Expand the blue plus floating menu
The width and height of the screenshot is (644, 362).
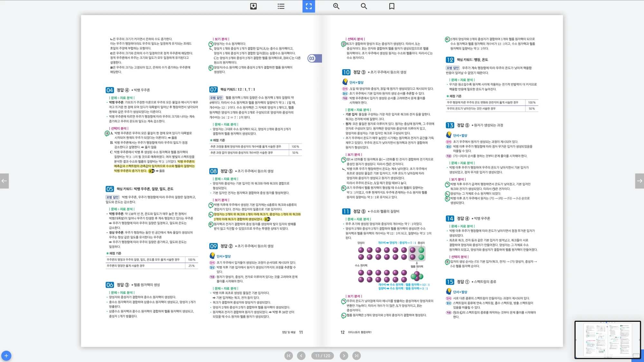pos(6,356)
